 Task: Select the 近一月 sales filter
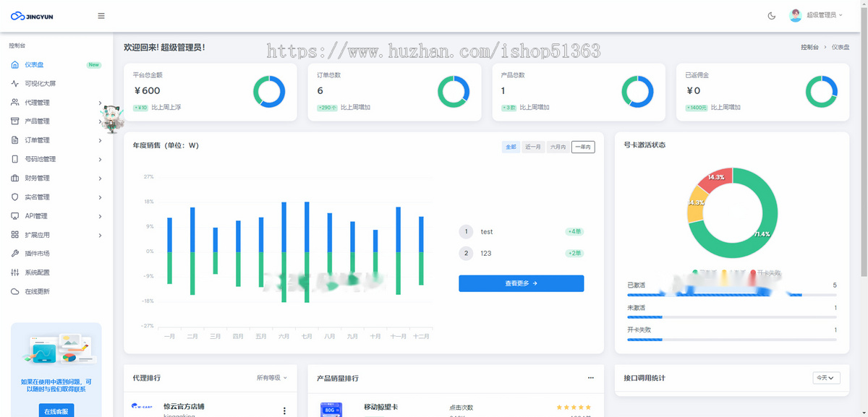(x=533, y=147)
